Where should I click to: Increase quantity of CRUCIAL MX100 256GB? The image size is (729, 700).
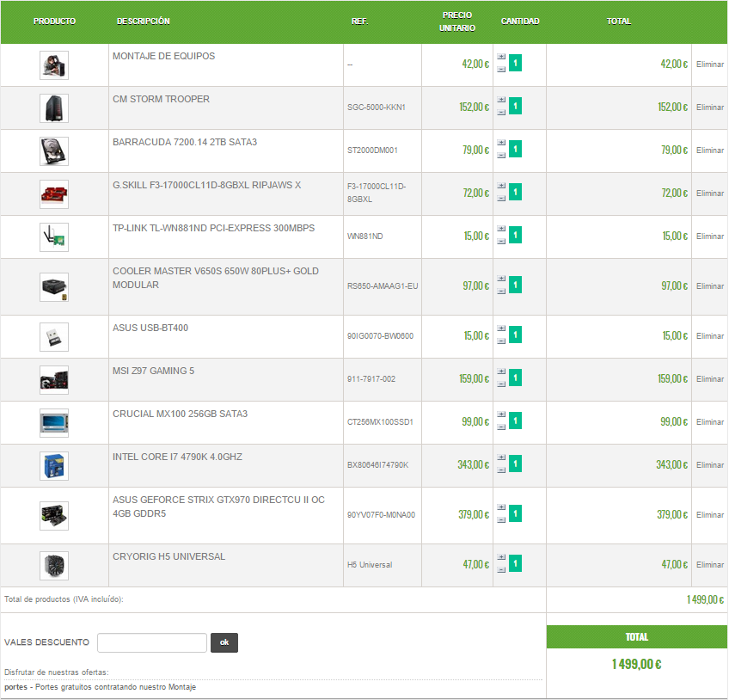click(501, 414)
